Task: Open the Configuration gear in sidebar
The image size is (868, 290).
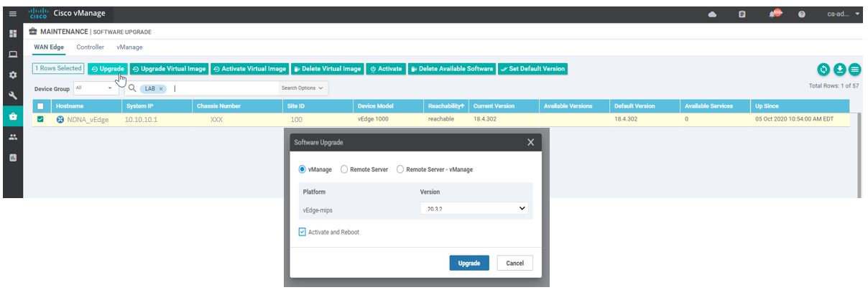Action: coord(12,75)
